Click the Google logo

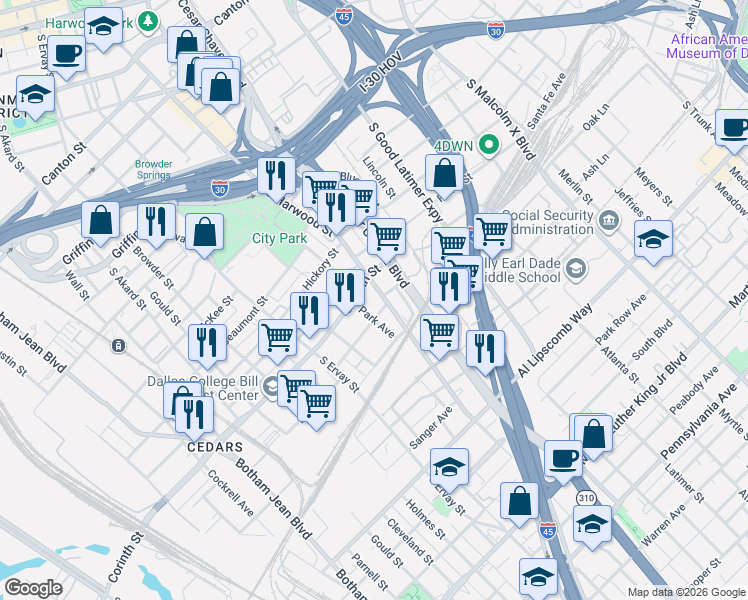[x=33, y=588]
